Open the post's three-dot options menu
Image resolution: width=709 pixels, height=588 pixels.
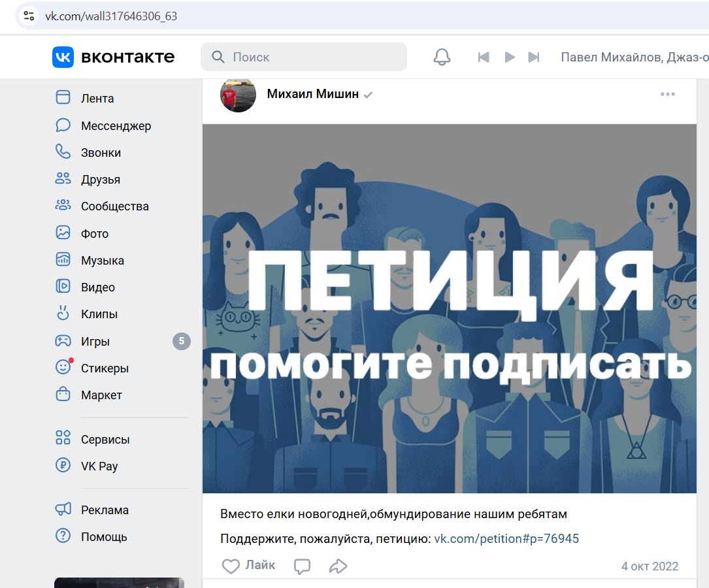tap(667, 94)
